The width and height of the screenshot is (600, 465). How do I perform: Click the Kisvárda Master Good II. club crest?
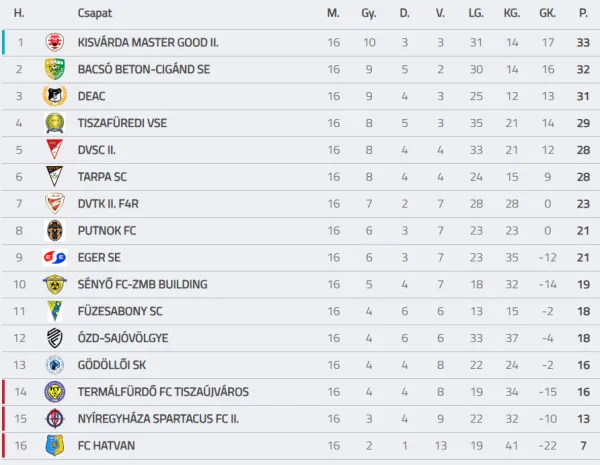54,42
